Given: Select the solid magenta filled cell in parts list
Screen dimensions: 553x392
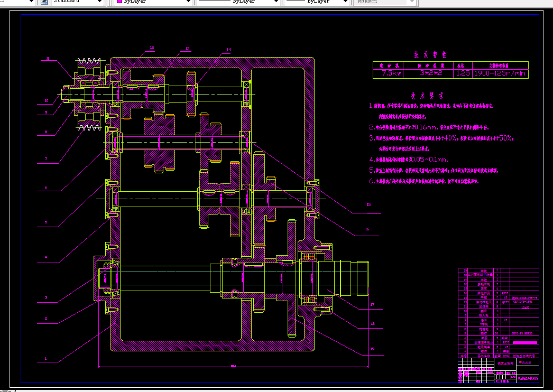Looking at the screenshot, I should pyautogui.click(x=525, y=343).
